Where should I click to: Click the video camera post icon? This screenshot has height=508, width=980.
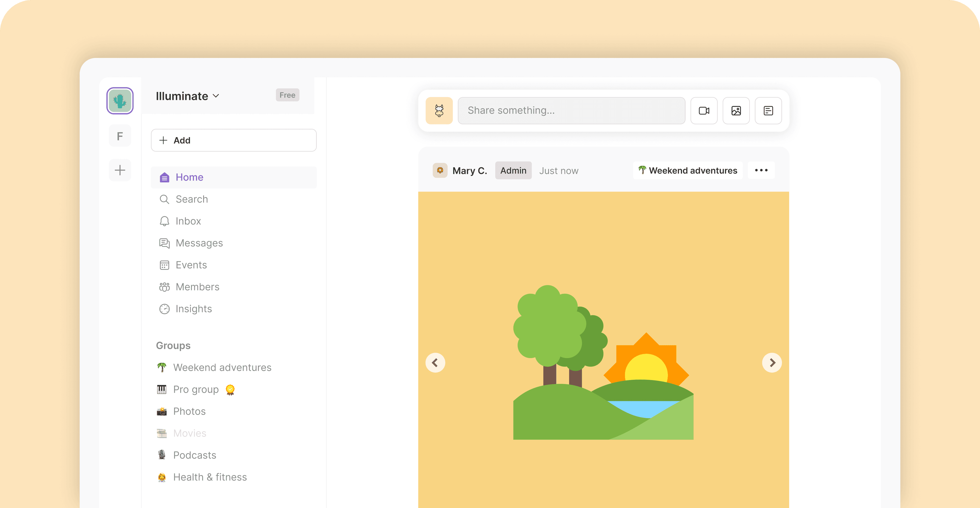(704, 111)
